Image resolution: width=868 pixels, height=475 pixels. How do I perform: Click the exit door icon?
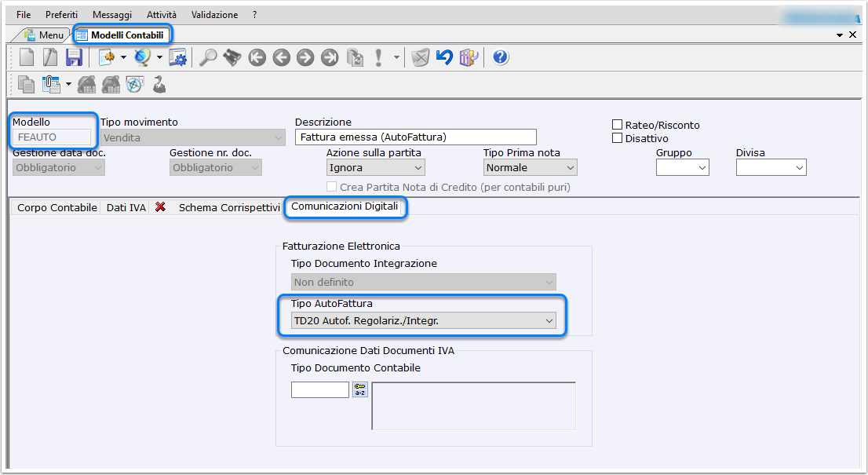[x=469, y=57]
